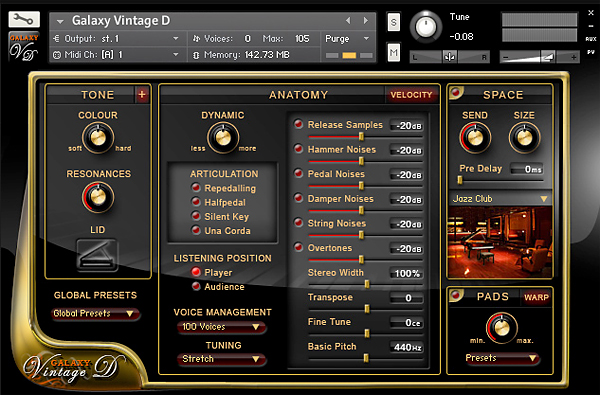600x395 pixels.
Task: Click the Stereo Width slider handle
Action: click(x=367, y=284)
